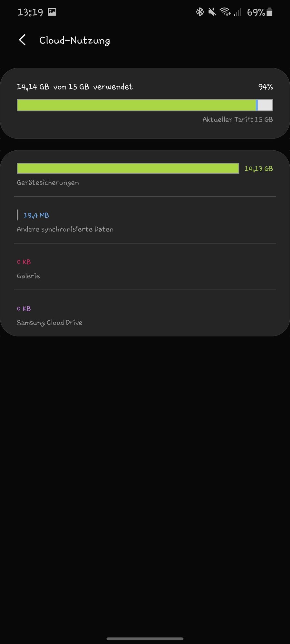Image resolution: width=290 pixels, height=644 pixels.
Task: Tap the Cloud-Nutzung page title
Action: [75, 41]
